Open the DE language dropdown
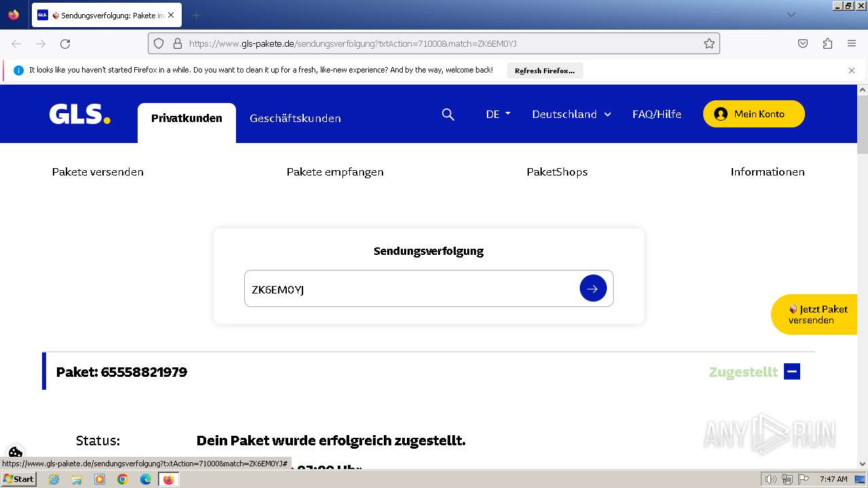Image resolution: width=868 pixels, height=488 pixels. coord(498,114)
